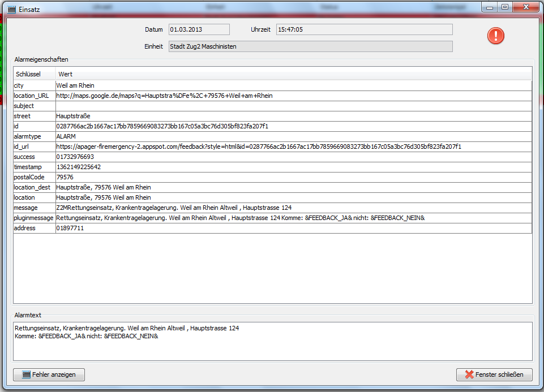Screen dimensions: 544x392
Task: Maximize the Einsatz window
Action: coord(504,7)
